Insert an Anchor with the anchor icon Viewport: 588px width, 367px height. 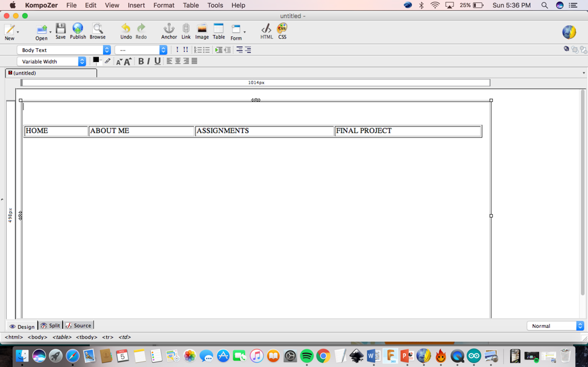click(169, 28)
